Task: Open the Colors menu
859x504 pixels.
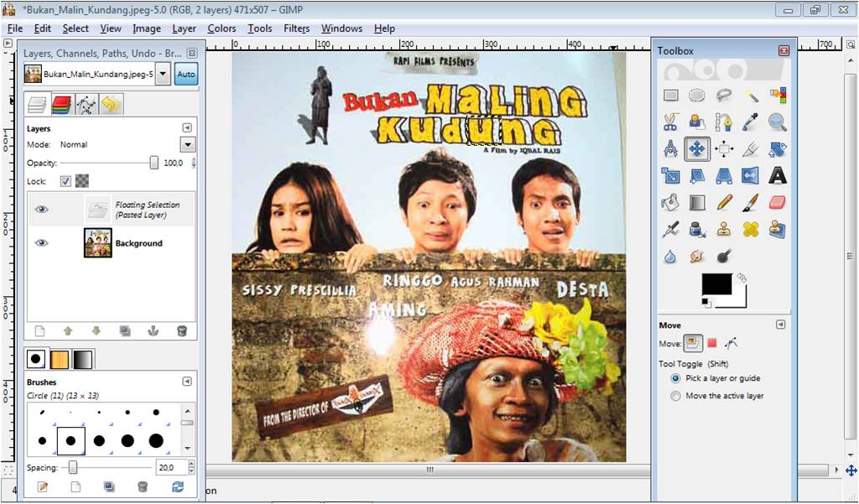Action: click(x=221, y=29)
